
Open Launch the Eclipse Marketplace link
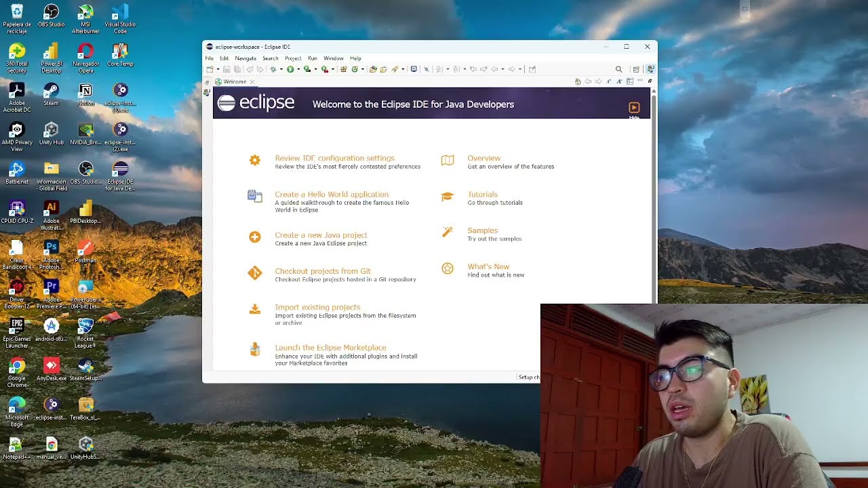pyautogui.click(x=330, y=348)
